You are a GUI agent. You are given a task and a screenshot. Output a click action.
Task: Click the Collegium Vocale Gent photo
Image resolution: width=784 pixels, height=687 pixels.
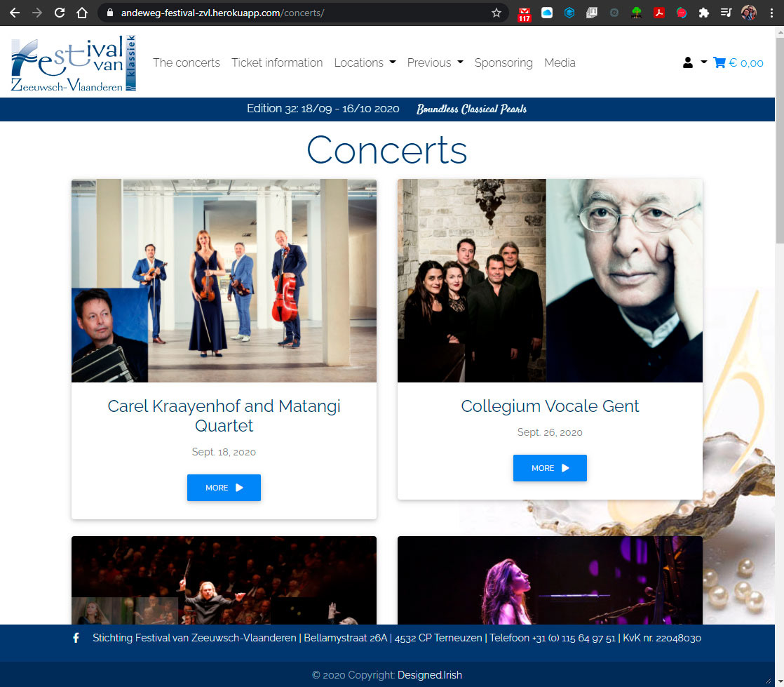(x=550, y=281)
